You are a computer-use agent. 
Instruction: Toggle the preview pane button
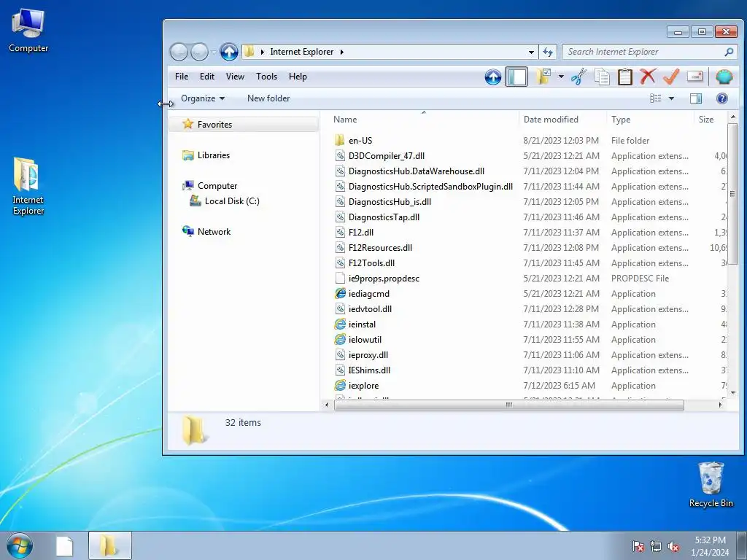695,98
